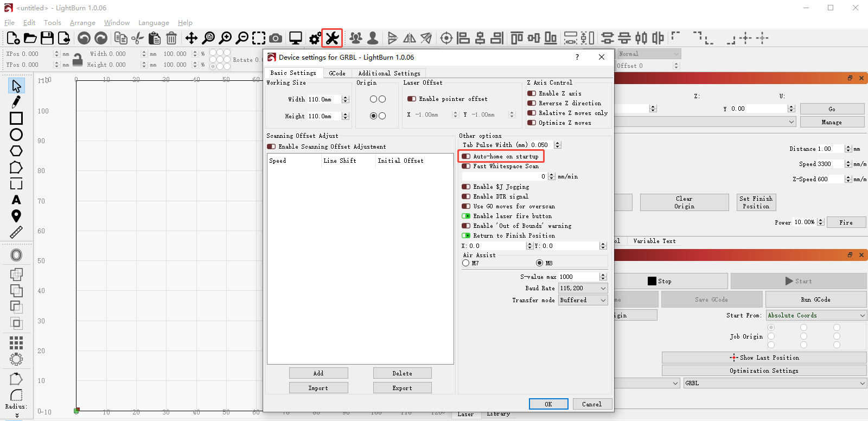Open Device Settings wrench-and-screwdriver icon
Screen dimensions: 868x421
[332, 38]
